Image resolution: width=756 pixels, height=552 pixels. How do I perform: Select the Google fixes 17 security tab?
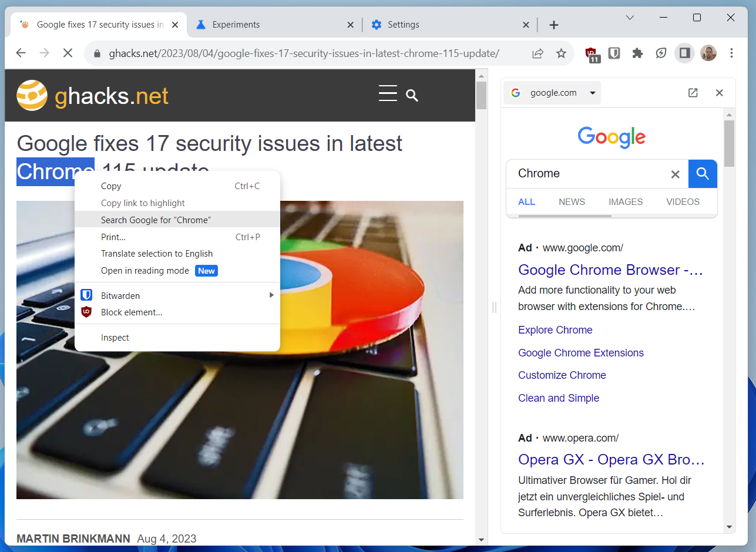coord(99,25)
